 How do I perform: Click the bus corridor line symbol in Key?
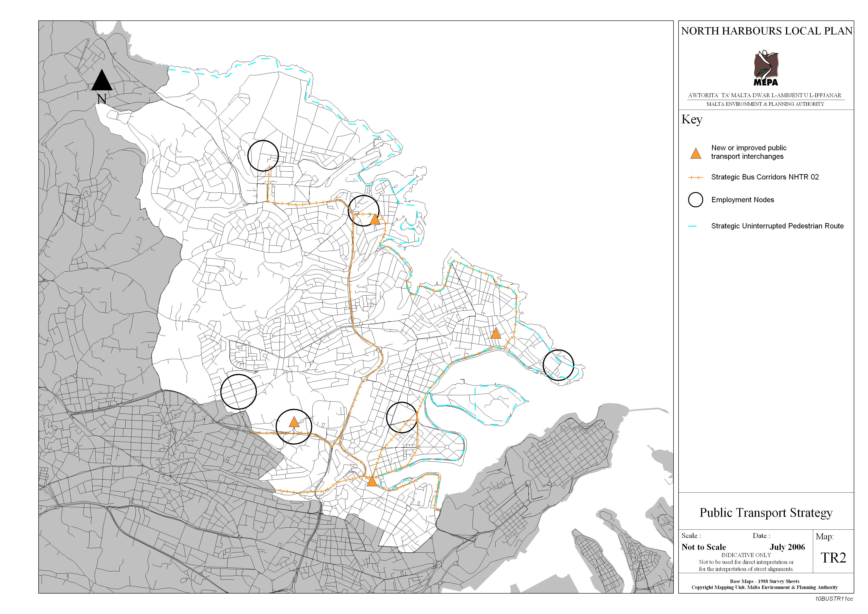click(x=695, y=177)
